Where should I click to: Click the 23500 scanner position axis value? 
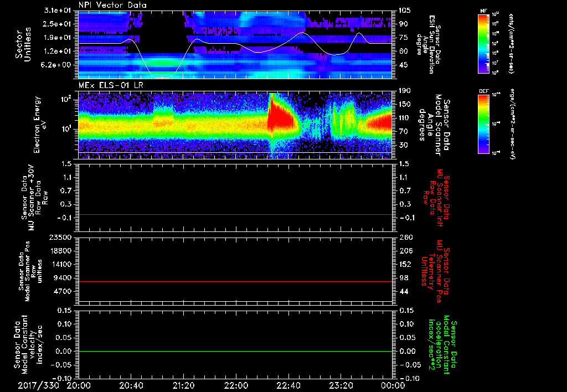(x=60, y=237)
